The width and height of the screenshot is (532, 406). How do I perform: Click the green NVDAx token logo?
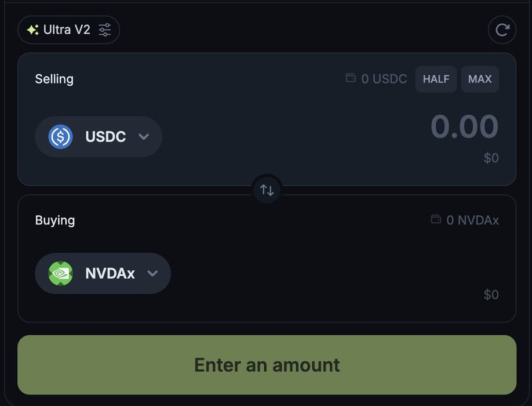60,273
